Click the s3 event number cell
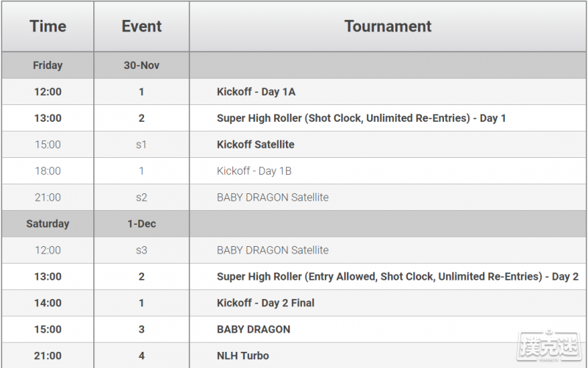Image resolution: width=588 pixels, height=368 pixels. click(x=141, y=250)
